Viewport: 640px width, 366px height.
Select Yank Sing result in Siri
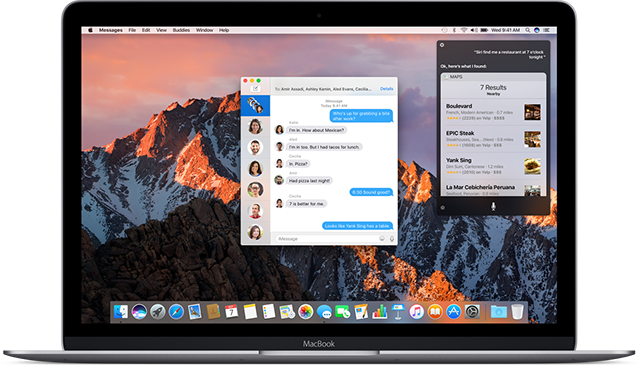pos(493,166)
